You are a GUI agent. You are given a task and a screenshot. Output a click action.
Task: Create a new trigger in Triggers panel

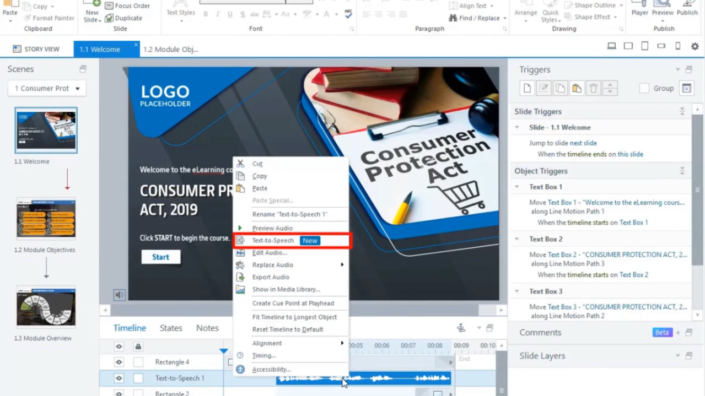(527, 88)
